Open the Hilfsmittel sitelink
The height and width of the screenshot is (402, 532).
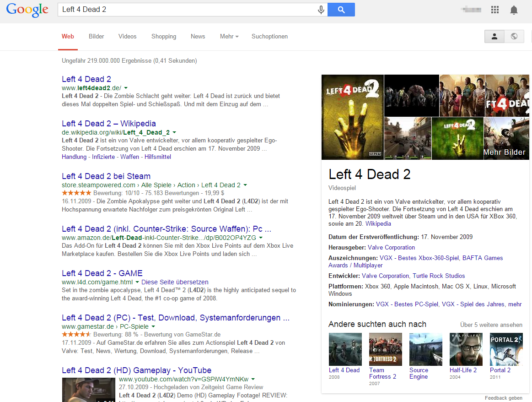tap(158, 157)
